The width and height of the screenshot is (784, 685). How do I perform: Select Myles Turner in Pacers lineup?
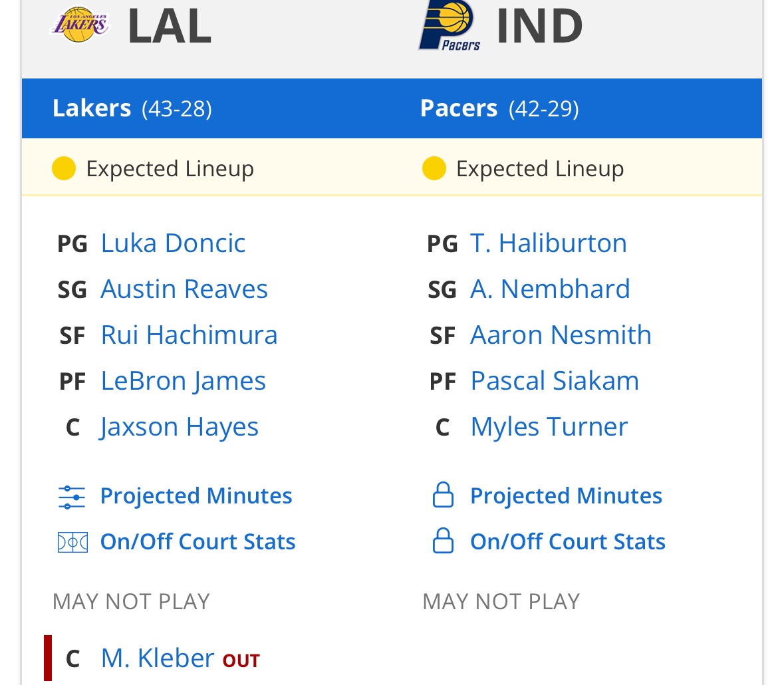[x=549, y=427]
